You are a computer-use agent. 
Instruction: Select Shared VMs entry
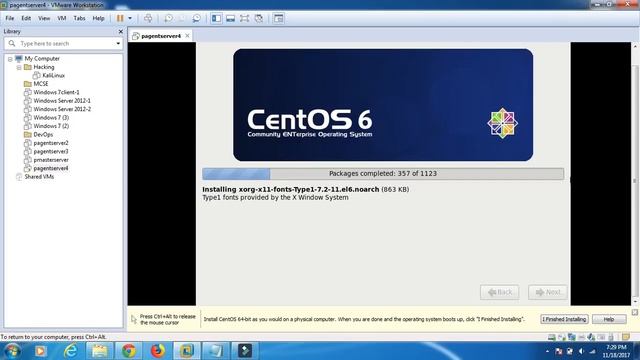click(39, 177)
